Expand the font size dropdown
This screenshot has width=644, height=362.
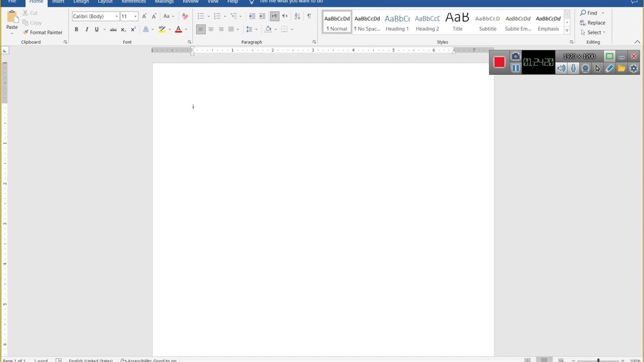pos(135,17)
